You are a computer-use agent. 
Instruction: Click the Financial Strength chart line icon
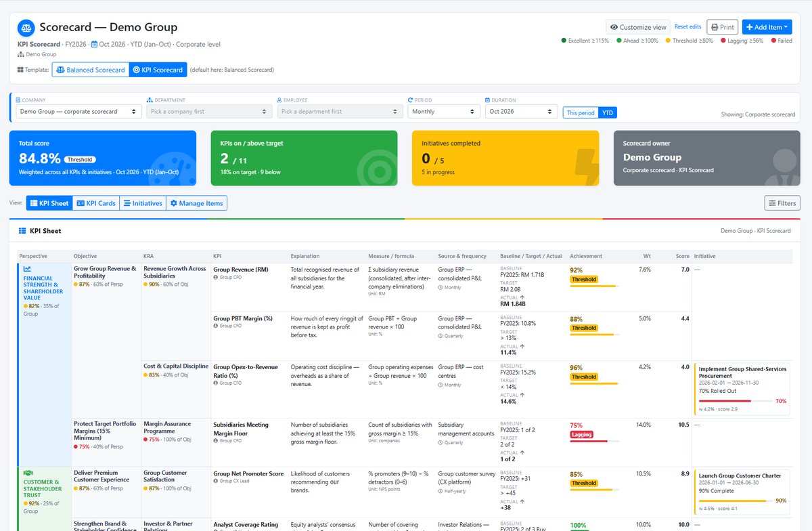[x=28, y=269]
